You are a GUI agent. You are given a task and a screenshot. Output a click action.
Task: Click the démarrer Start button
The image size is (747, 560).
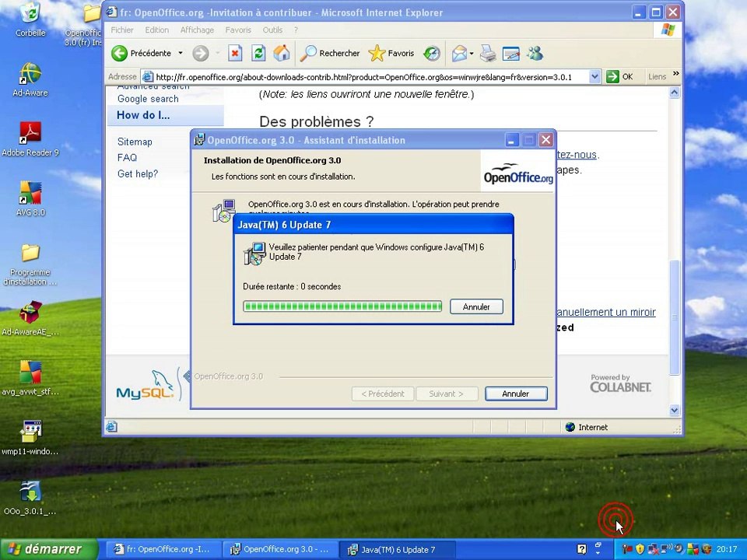[48, 549]
